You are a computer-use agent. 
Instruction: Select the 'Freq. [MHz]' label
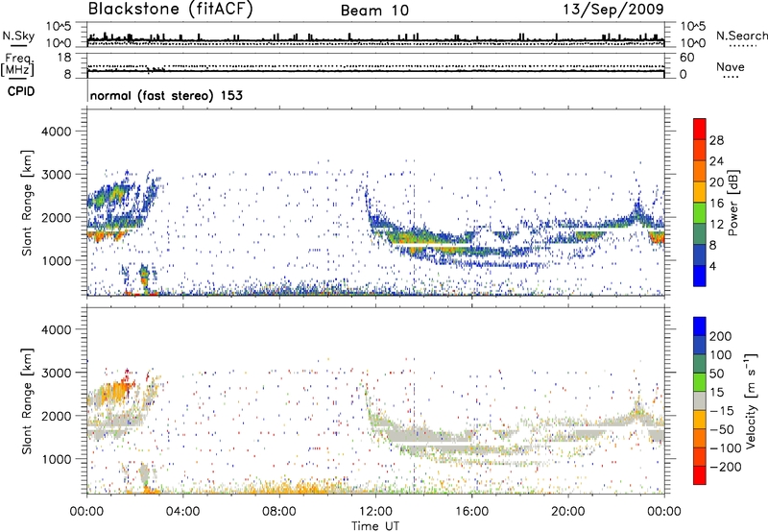tap(17, 65)
